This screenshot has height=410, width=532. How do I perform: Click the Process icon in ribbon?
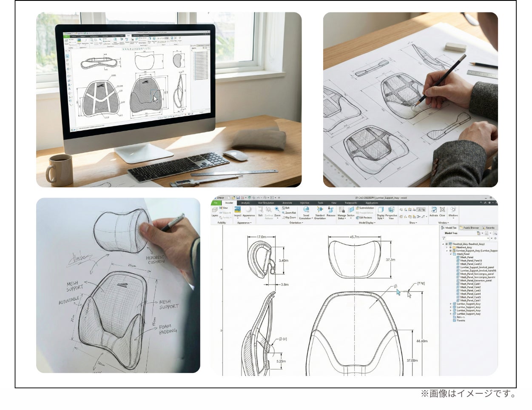[x=331, y=210]
